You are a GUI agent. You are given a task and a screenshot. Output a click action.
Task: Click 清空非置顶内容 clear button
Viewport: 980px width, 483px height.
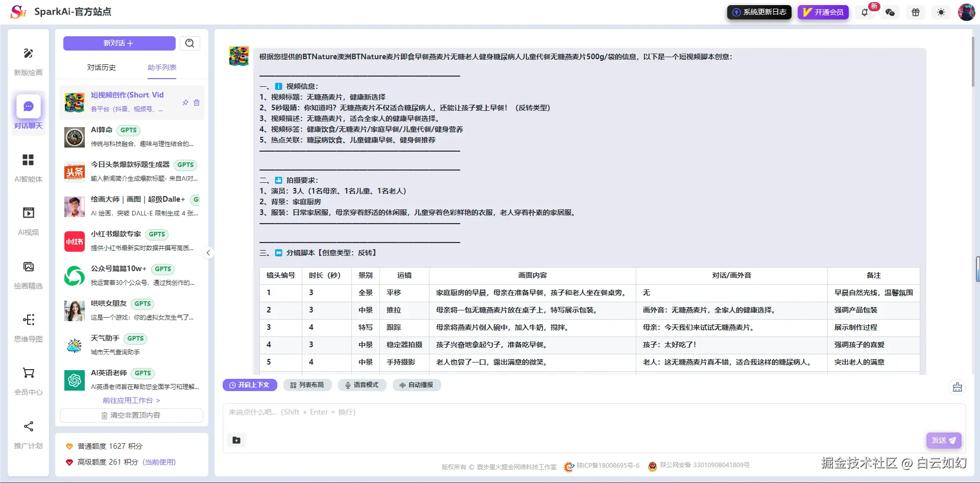click(132, 416)
